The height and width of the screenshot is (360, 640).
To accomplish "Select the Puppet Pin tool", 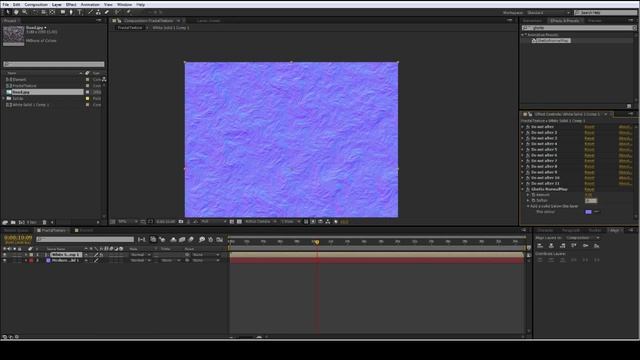I will [x=128, y=12].
